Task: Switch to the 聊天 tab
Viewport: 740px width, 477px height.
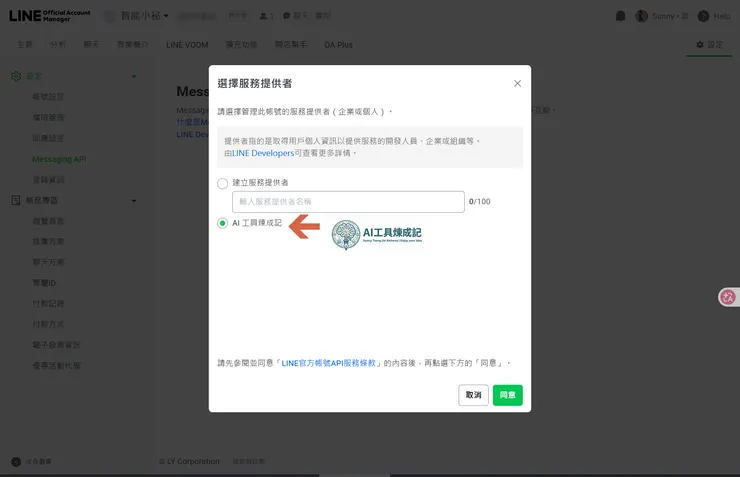Action: click(x=92, y=44)
